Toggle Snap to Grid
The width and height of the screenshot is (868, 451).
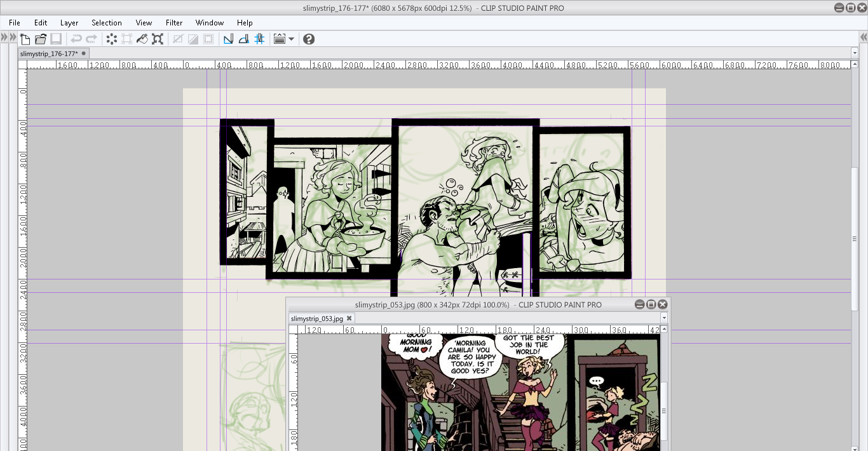(259, 39)
